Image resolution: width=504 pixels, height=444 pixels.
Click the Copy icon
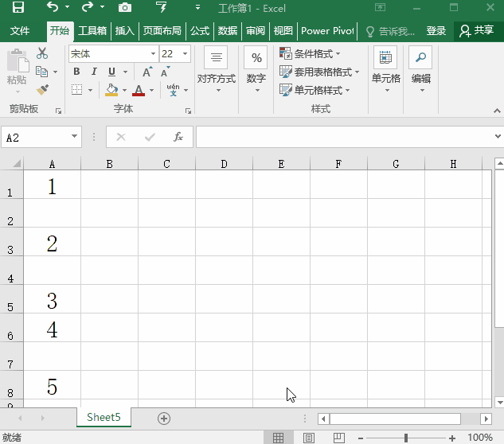[x=41, y=72]
